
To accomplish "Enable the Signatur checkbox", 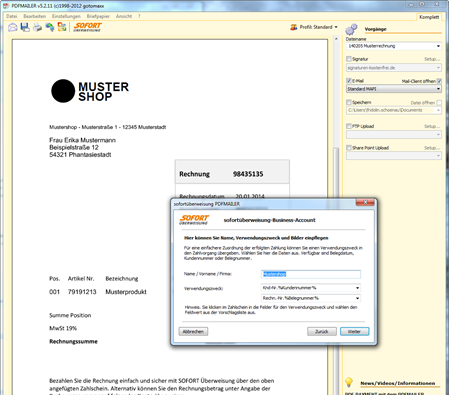I will click(x=349, y=59).
